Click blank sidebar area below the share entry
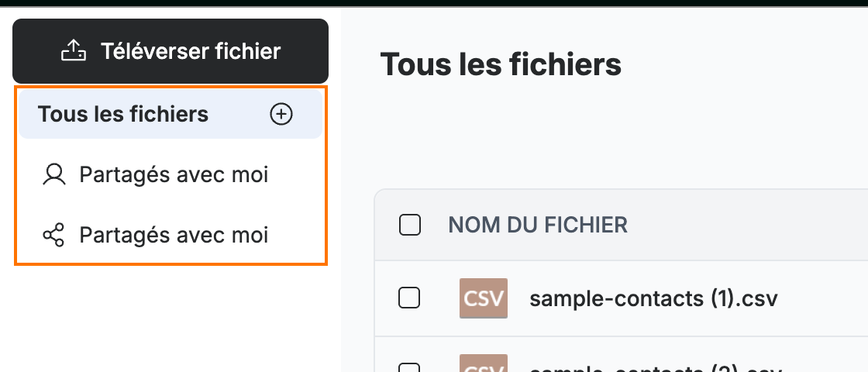Screen dimensions: 868x372 tap(170, 319)
